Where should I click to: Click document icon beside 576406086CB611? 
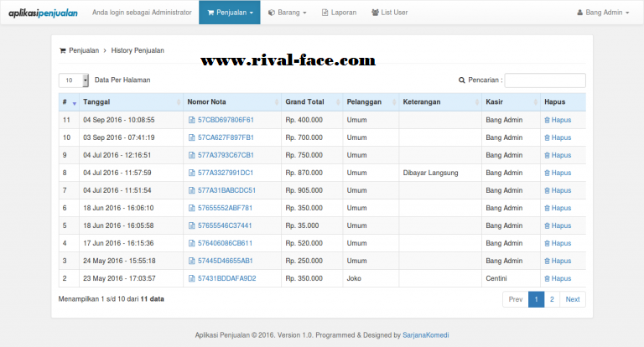point(191,244)
